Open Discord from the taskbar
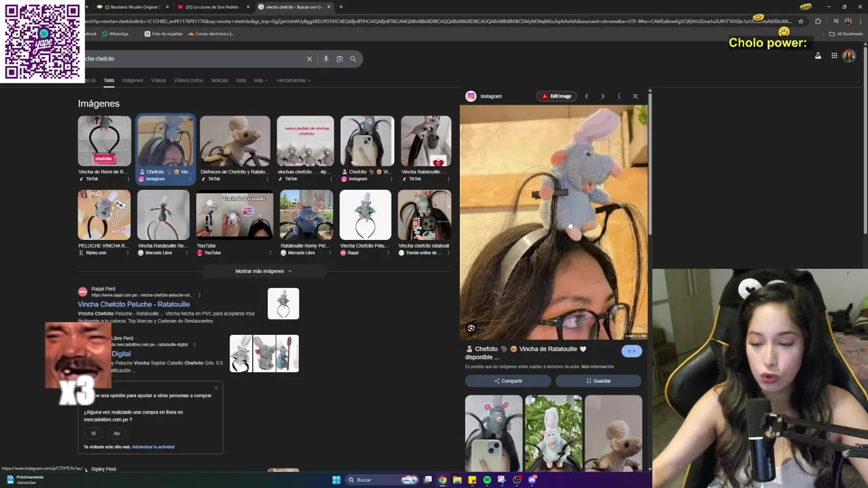This screenshot has width=868, height=488. [532, 480]
